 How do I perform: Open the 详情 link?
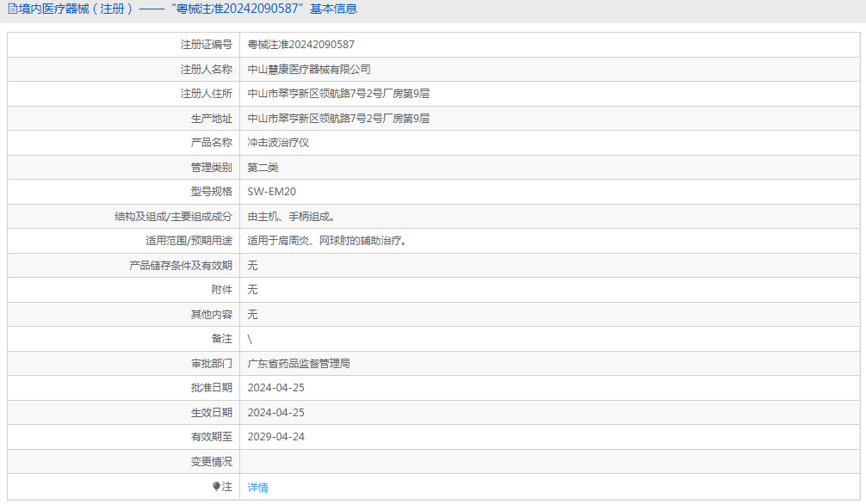[258, 488]
